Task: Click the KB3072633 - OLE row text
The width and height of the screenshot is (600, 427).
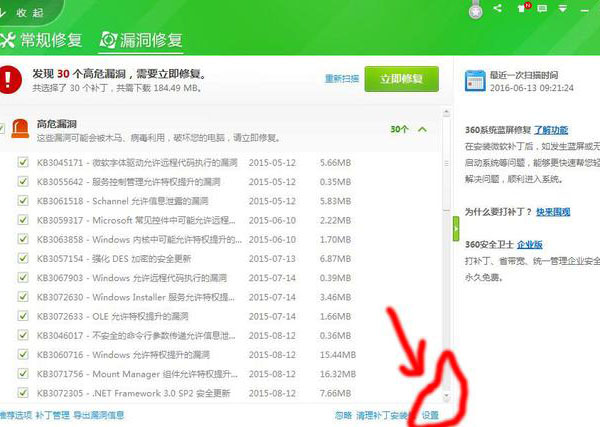Action: coord(112,316)
